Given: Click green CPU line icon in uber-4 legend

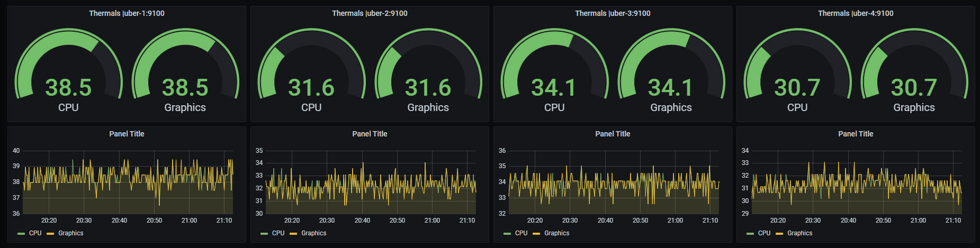Looking at the screenshot, I should (750, 234).
